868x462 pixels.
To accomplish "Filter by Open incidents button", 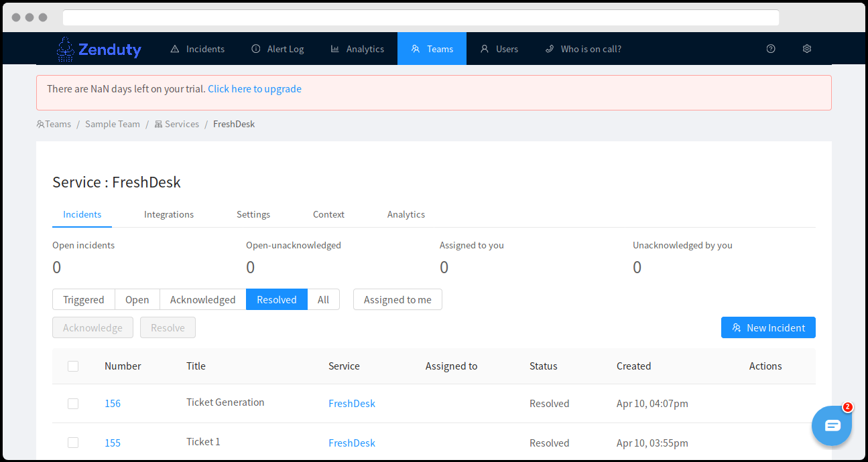I will pyautogui.click(x=137, y=299).
